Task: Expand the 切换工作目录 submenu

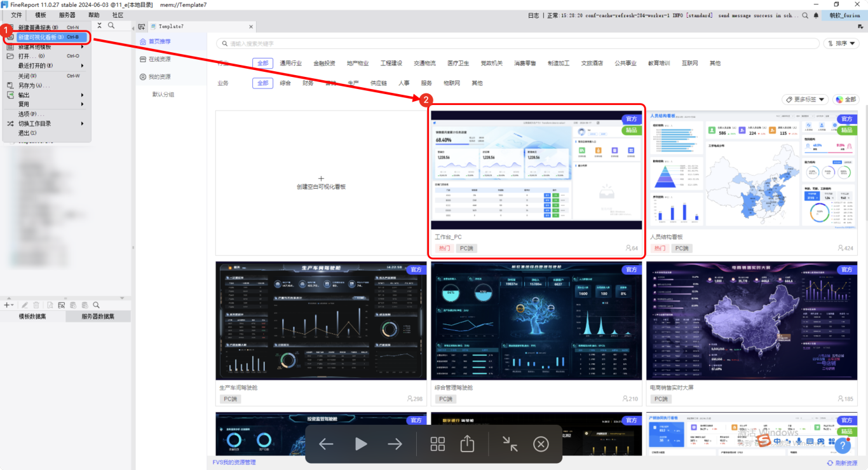Action: pyautogui.click(x=47, y=123)
